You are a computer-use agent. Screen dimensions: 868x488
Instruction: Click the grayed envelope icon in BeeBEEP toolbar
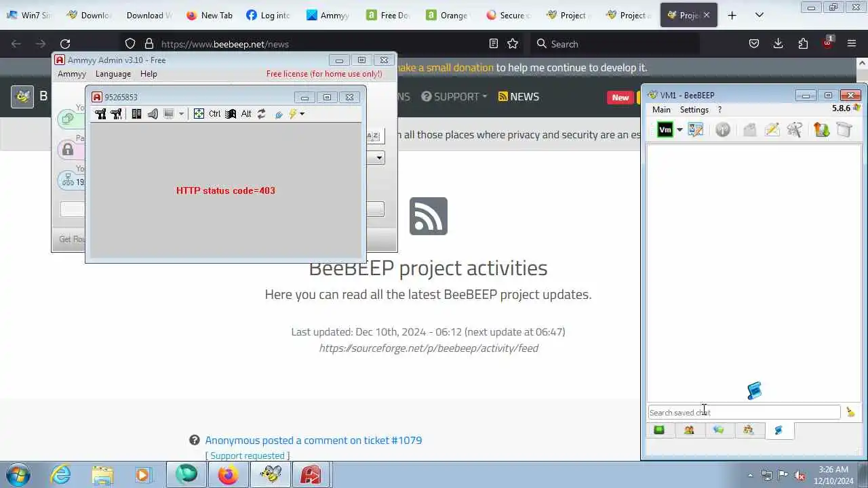click(749, 129)
